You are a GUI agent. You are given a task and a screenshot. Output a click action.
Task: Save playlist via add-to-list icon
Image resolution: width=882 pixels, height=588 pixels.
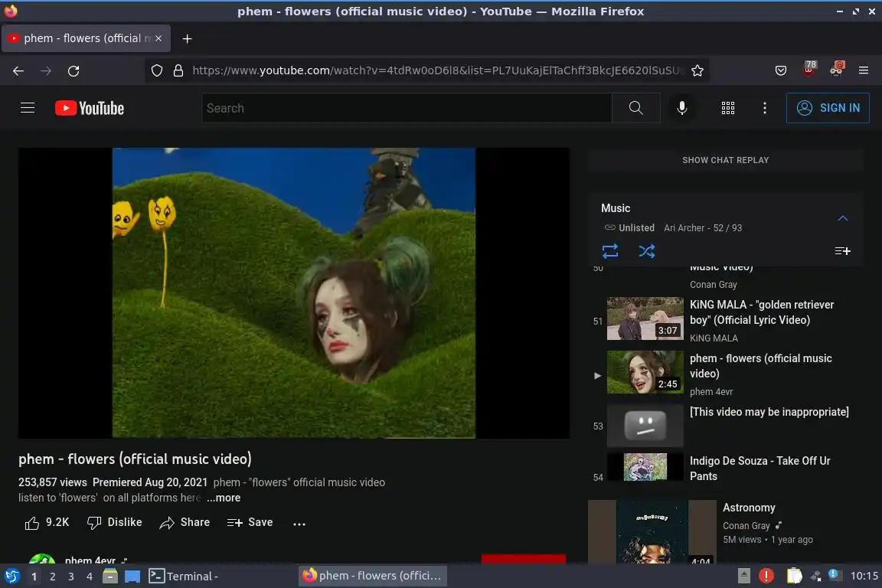[x=842, y=251]
